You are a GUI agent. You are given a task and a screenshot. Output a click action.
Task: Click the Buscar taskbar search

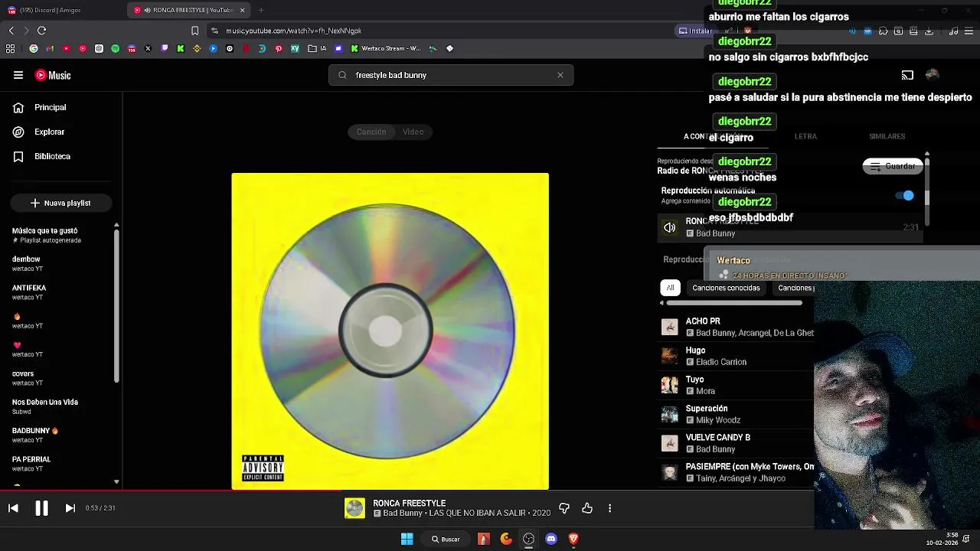pyautogui.click(x=446, y=539)
